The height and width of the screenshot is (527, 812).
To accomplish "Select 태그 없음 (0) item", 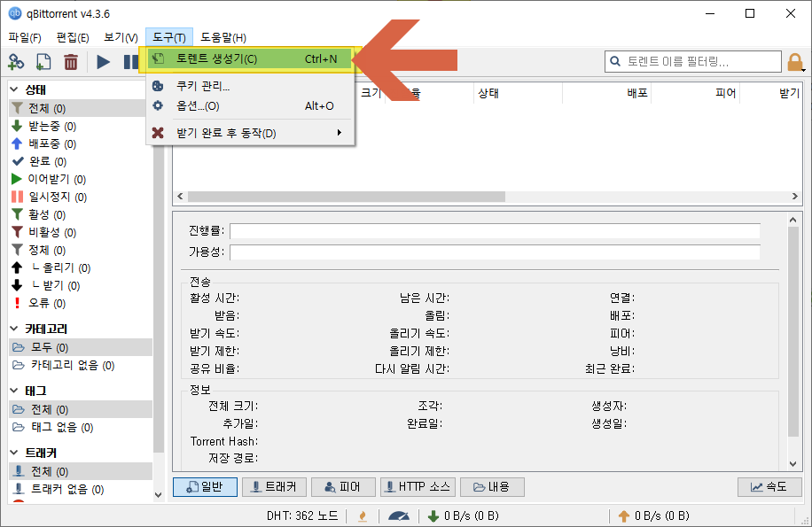I will (81, 427).
